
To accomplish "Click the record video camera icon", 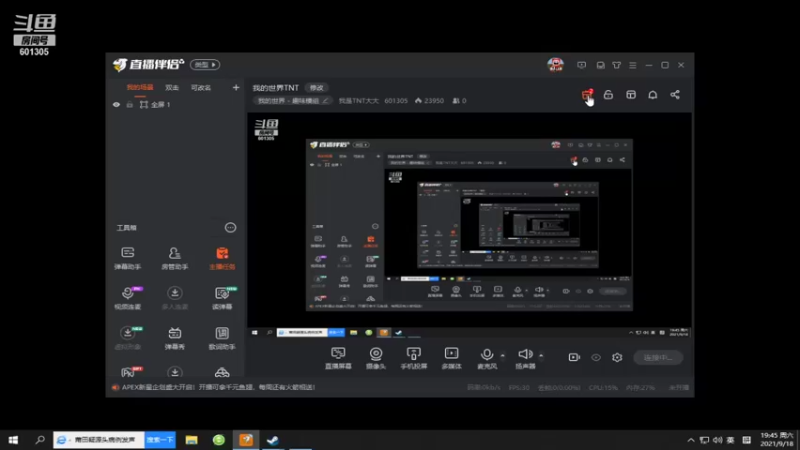I will (x=574, y=357).
